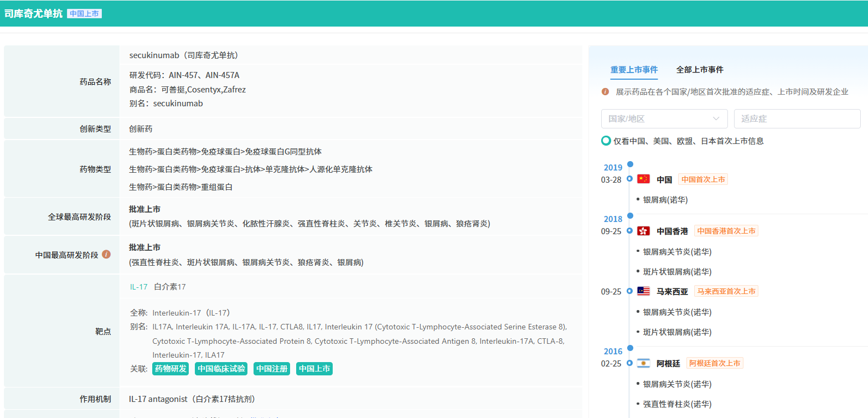Click the 人源化单克隆抗体 classification line
Image resolution: width=868 pixels, height=418 pixels.
coord(251,169)
